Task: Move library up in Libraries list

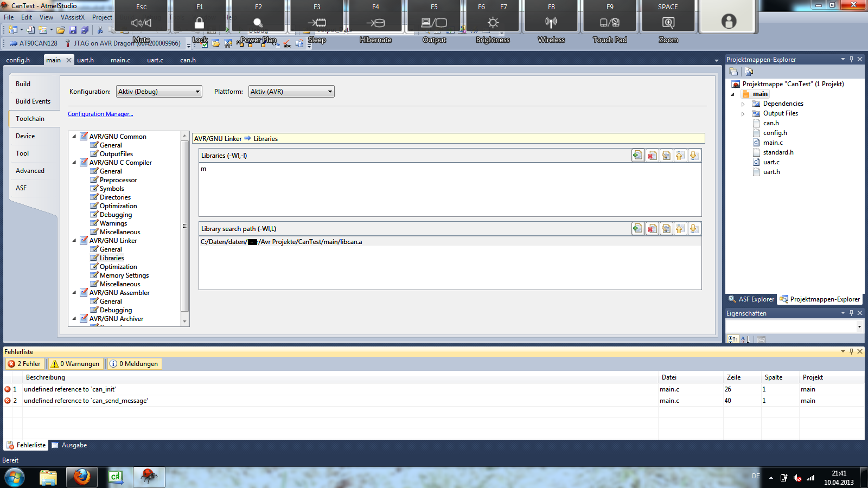Action: point(680,156)
